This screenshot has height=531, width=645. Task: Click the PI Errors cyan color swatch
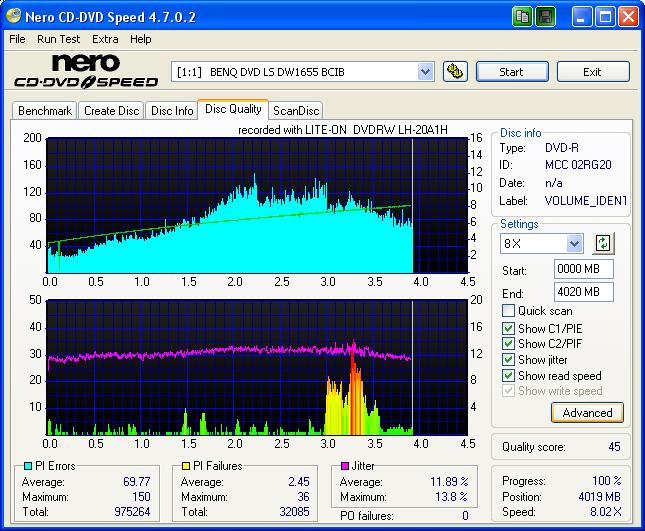[x=28, y=466]
